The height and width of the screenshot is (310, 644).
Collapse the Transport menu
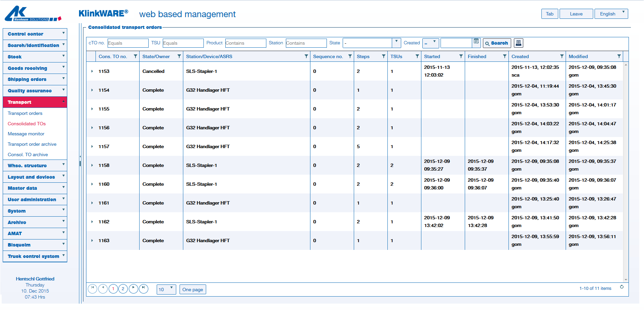[35, 102]
